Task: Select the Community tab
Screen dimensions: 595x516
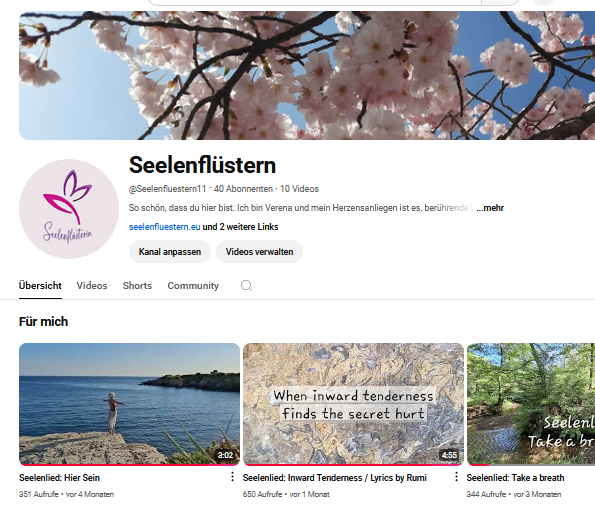Action: (193, 286)
